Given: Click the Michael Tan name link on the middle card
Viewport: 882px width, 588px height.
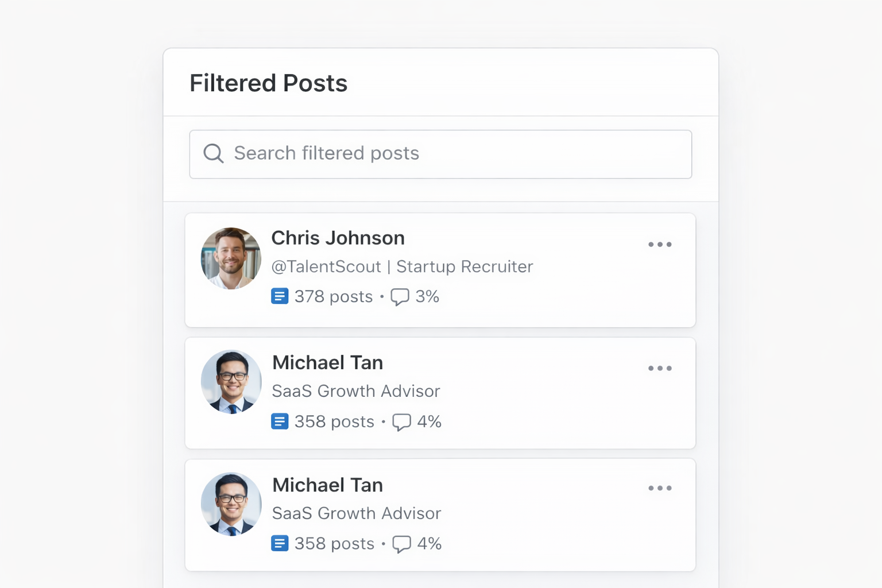Looking at the screenshot, I should click(x=327, y=362).
